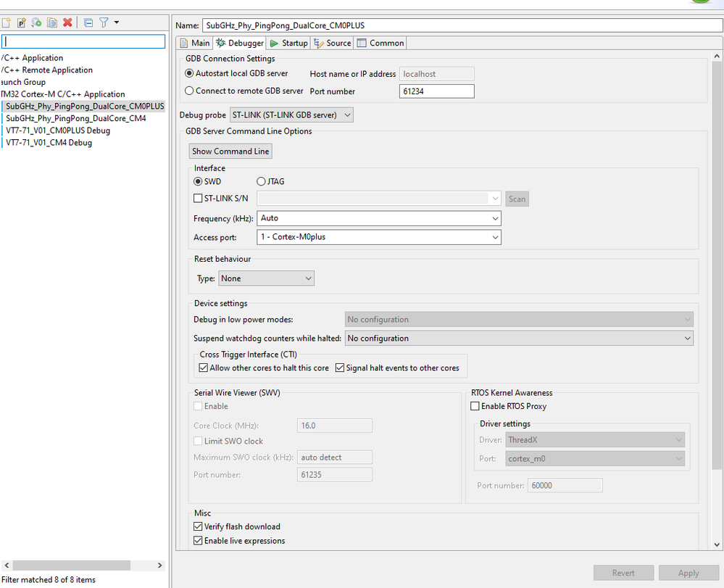Click right arrow of configuration list scrollbar

point(159,566)
